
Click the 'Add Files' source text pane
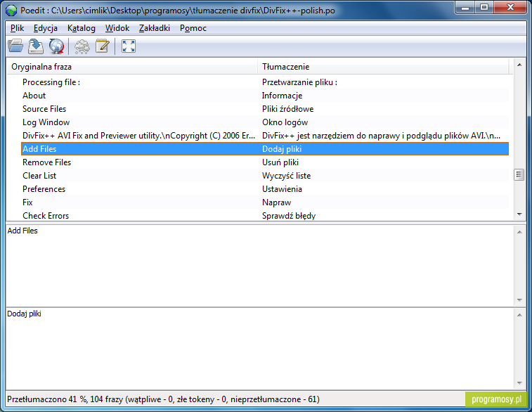[259, 266]
